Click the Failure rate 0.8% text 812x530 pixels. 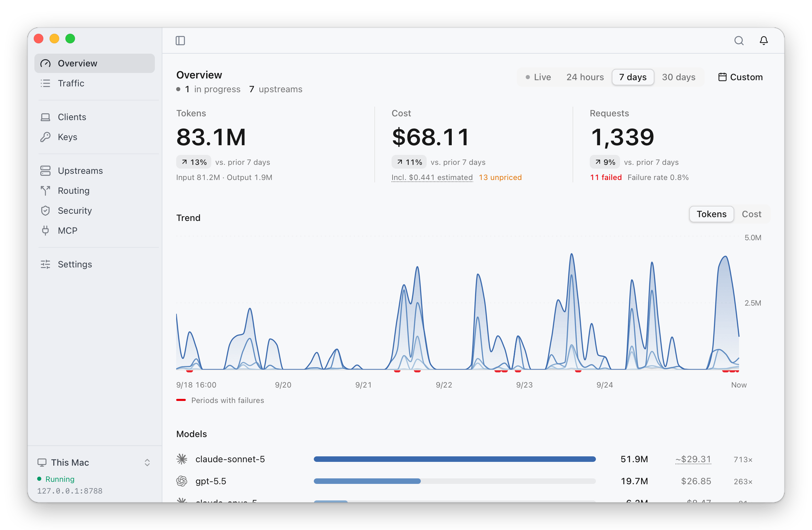(658, 177)
